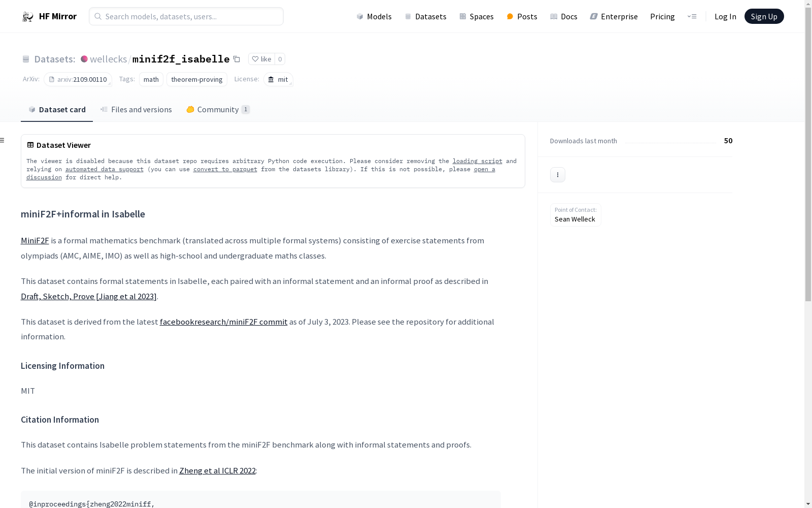This screenshot has height=508, width=812.
Task: Focus the search models, datasets, users field
Action: point(186,16)
